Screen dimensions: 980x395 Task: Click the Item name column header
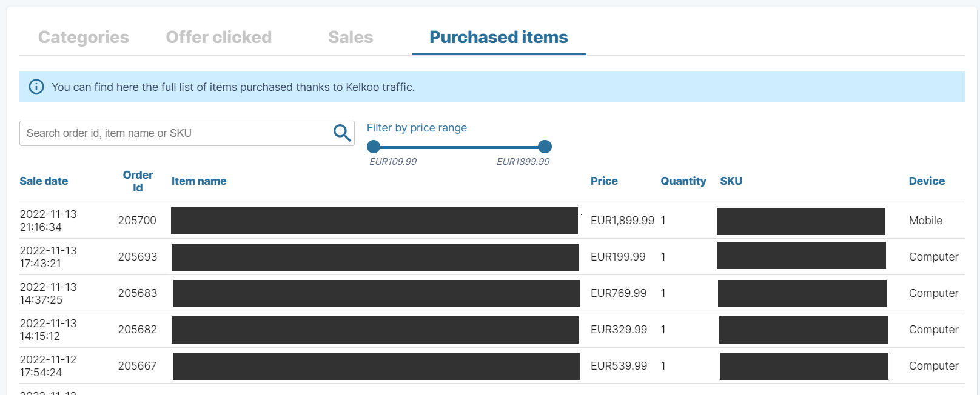pyautogui.click(x=198, y=181)
